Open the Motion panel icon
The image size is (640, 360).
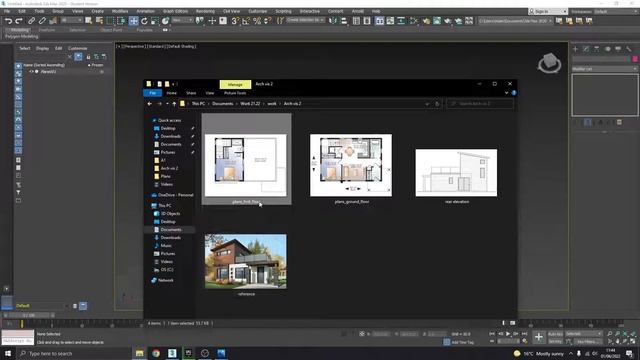607,49
